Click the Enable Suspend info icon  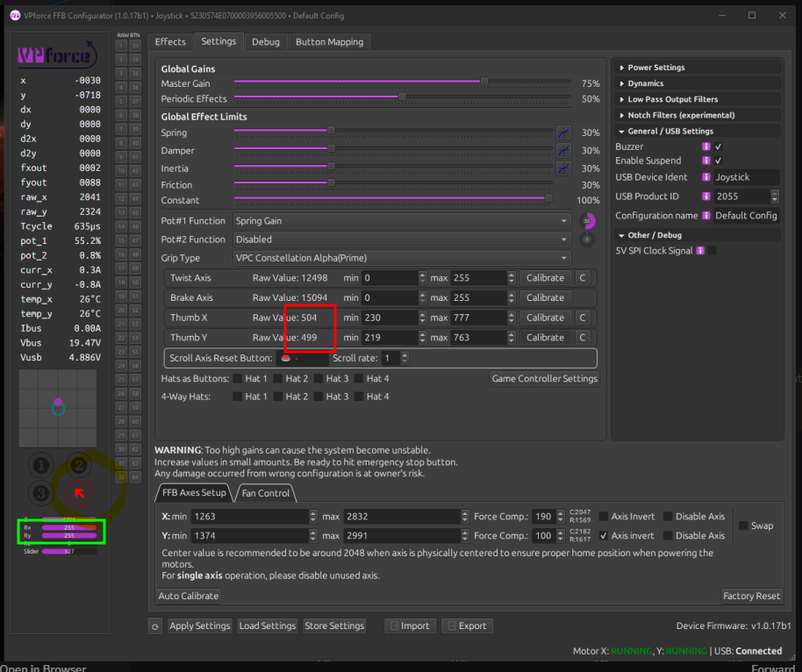(x=706, y=161)
